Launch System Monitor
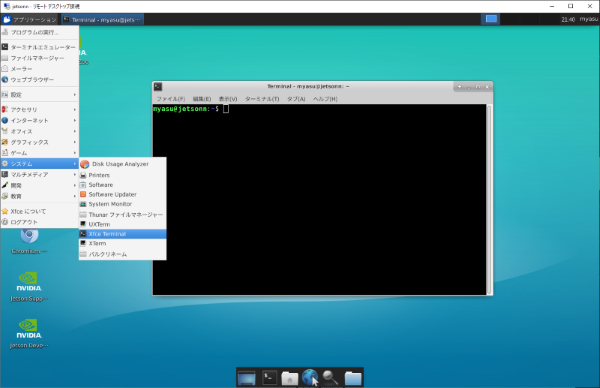The image size is (600, 388). [x=122, y=204]
